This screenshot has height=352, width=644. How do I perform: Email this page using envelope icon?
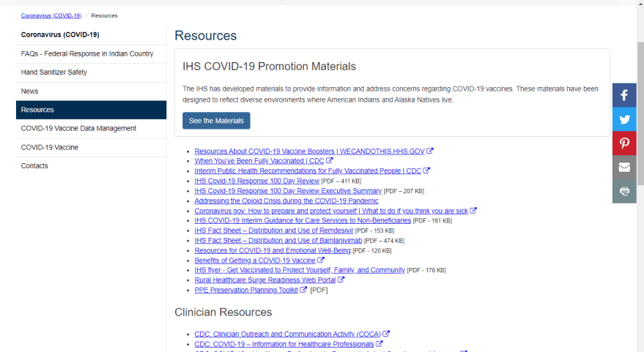(624, 168)
